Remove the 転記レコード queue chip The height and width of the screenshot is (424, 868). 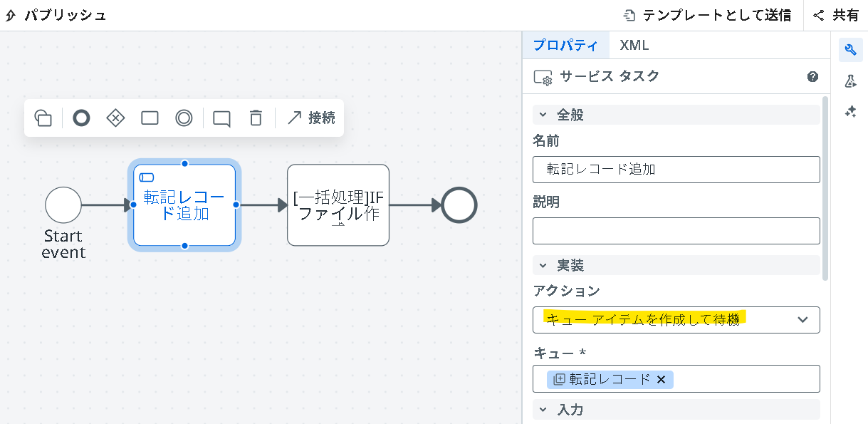click(x=661, y=379)
